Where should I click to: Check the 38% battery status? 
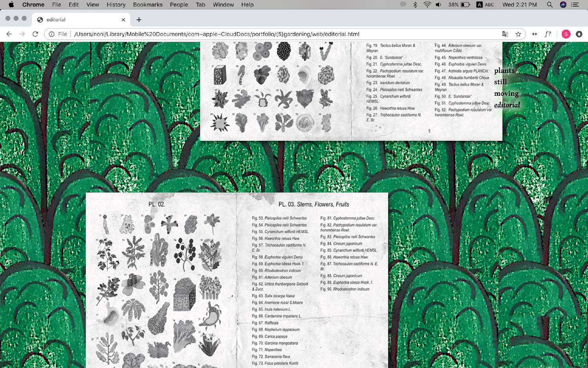pyautogui.click(x=459, y=5)
